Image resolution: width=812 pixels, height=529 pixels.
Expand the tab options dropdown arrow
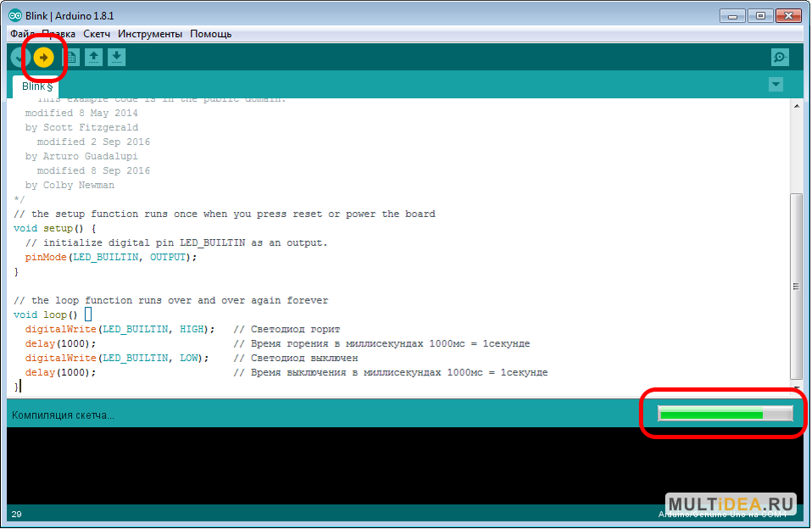point(776,84)
